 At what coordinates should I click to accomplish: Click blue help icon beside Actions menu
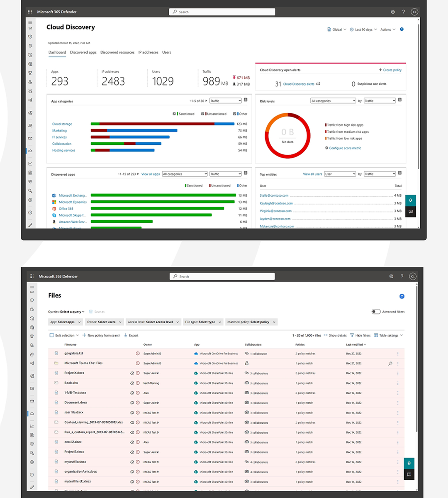coord(402,29)
